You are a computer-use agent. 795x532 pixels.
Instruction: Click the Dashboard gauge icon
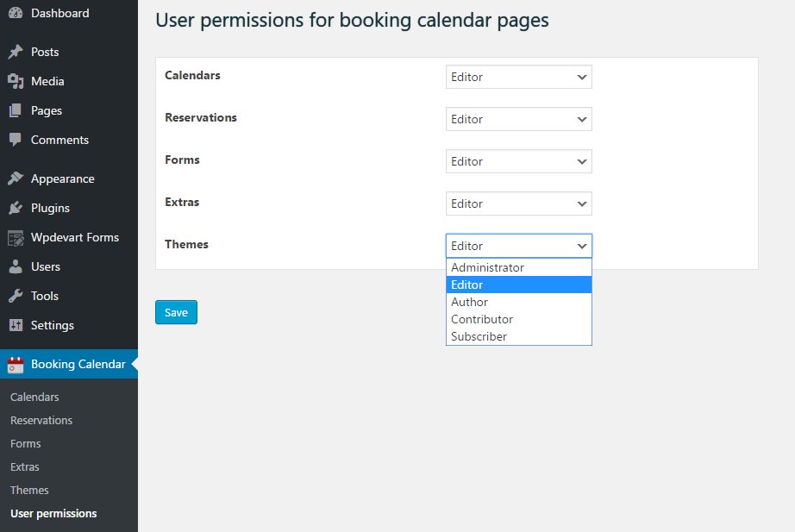(16, 13)
